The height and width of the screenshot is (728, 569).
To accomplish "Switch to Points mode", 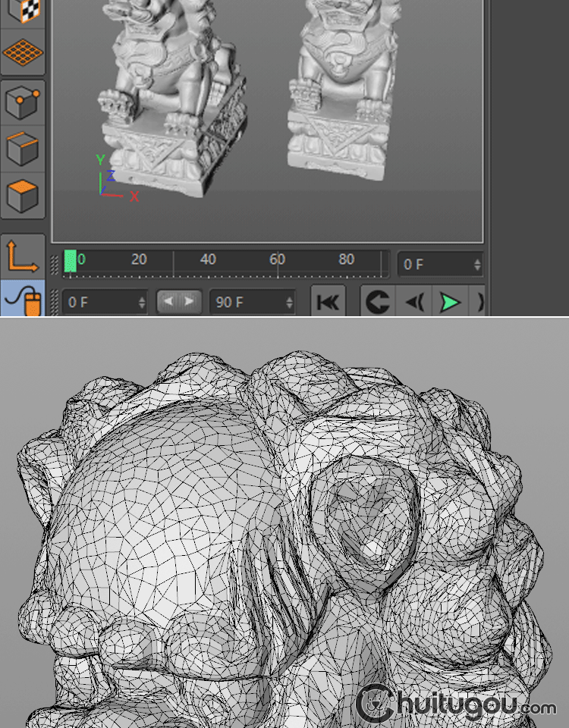I will 22,102.
